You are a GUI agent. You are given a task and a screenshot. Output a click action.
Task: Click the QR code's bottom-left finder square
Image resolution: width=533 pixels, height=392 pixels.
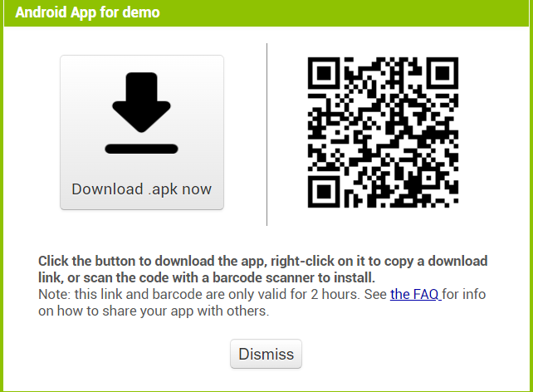coord(324,192)
